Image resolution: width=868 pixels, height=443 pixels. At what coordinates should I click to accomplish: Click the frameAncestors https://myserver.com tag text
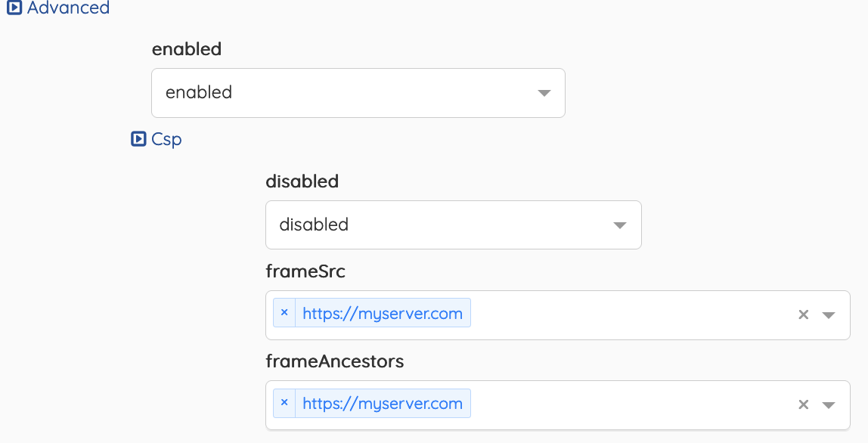click(x=383, y=403)
